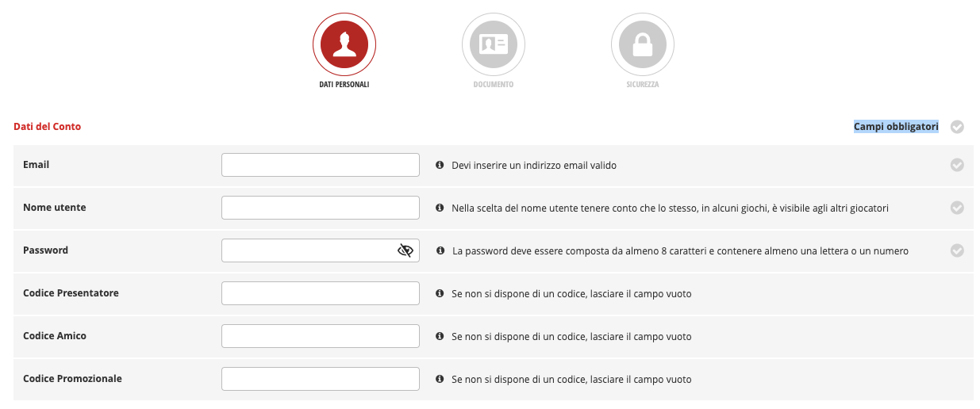Focus the Codice Amico input field
980x409 pixels.
coord(321,336)
